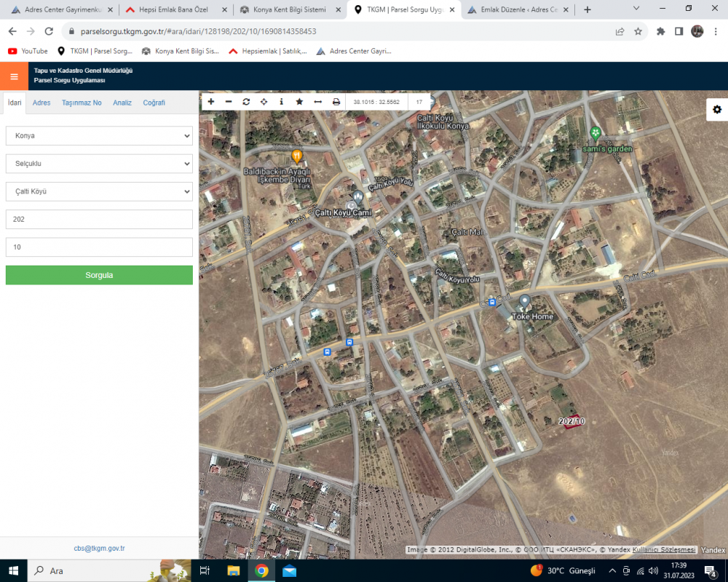Open the Çalti Köyü neighborhood dropdown
This screenshot has width=728, height=582.
pyautogui.click(x=99, y=191)
